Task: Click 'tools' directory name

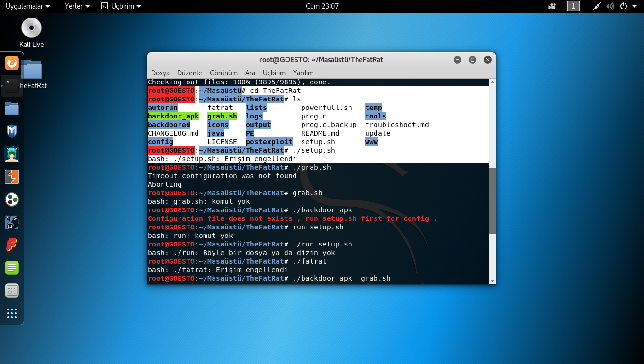Action: 376,116
